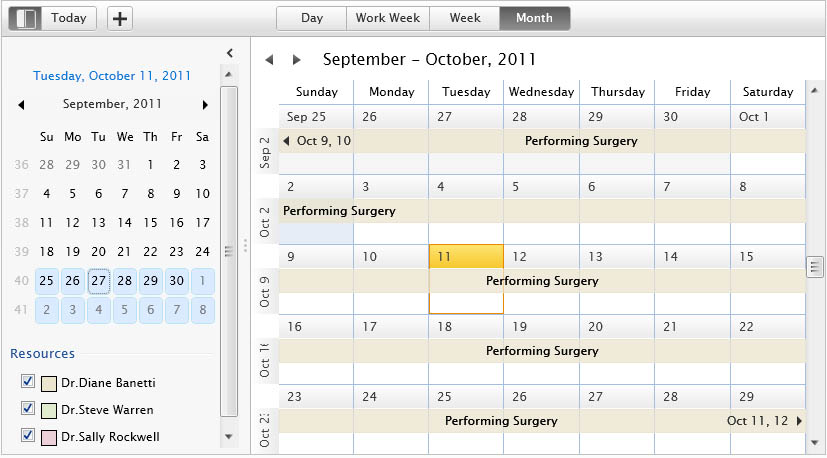827x458 pixels.
Task: Toggle the Dr.Sally Rockwell checkbox
Action: 28,435
